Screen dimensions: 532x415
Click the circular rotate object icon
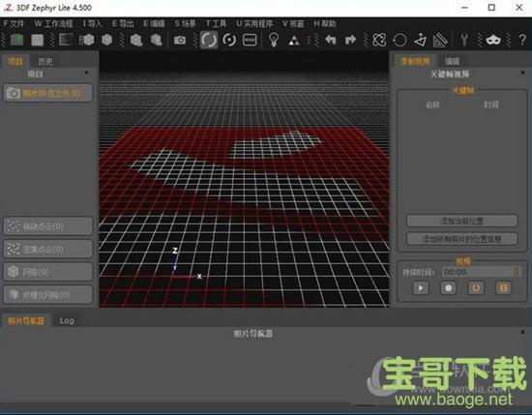(399, 40)
